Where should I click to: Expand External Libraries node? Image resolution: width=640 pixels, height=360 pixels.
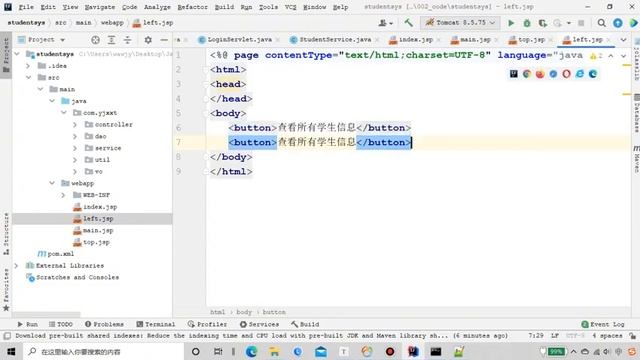(x=16, y=266)
